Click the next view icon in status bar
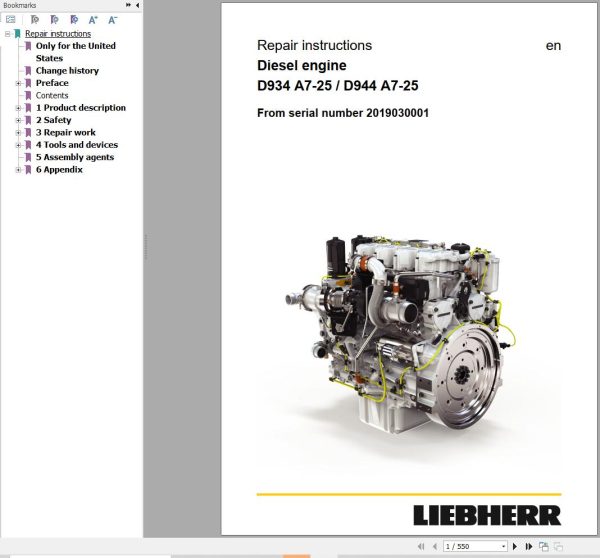 (558, 547)
